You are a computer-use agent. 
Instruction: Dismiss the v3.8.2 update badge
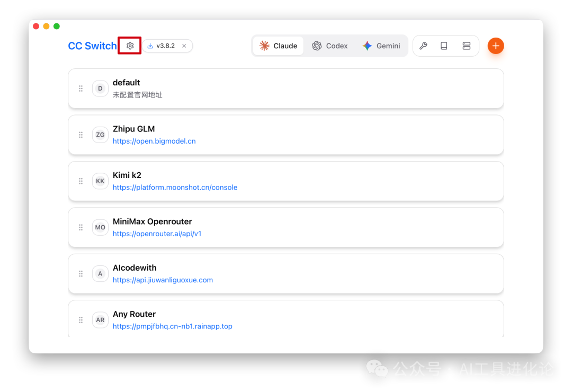pyautogui.click(x=184, y=46)
